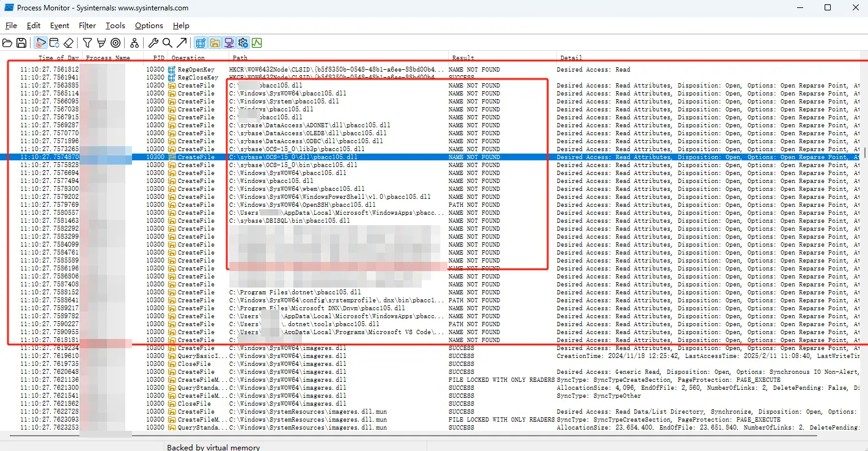The image size is (868, 451).
Task: Open the Tools menu
Action: click(115, 26)
